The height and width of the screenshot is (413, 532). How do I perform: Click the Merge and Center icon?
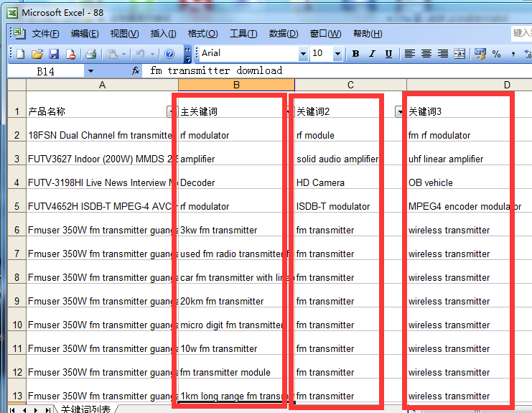(459, 54)
